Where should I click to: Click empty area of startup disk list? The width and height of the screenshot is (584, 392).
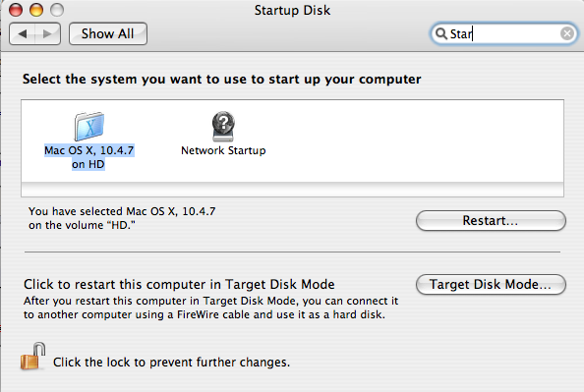[410, 141]
